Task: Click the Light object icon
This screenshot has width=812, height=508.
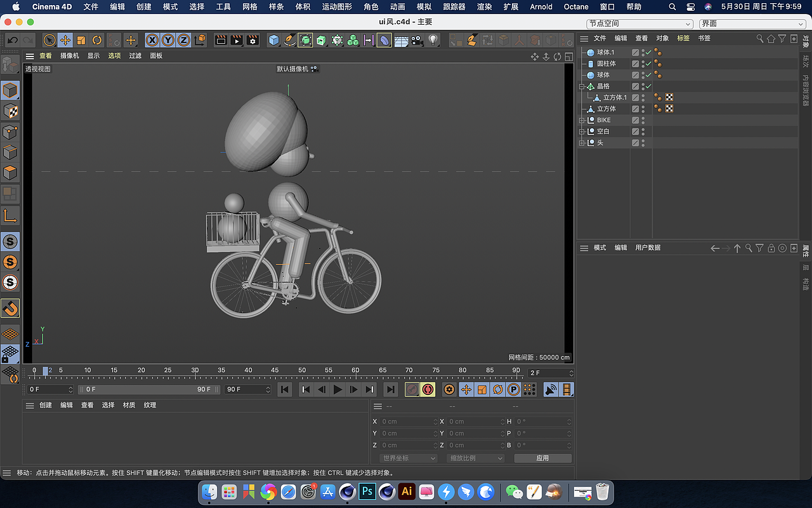Action: 433,40
